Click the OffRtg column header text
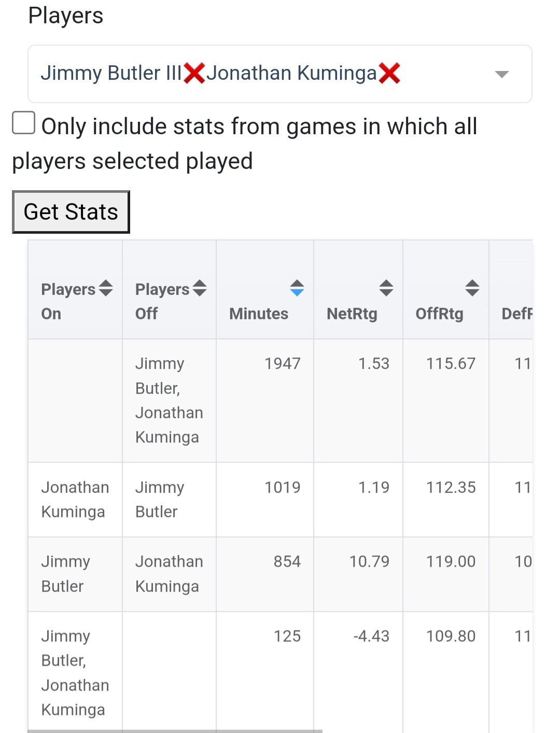This screenshot has width=560, height=733. pyautogui.click(x=439, y=314)
